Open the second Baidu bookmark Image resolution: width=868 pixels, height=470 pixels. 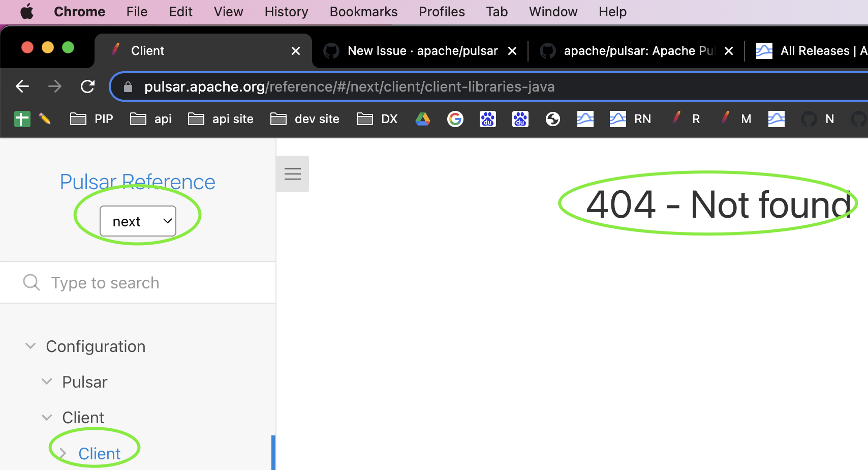coord(520,119)
